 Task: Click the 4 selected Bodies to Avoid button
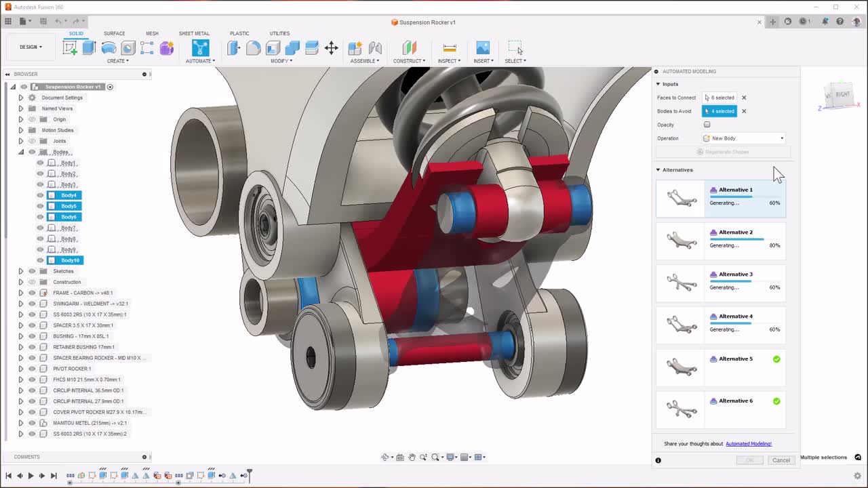point(719,111)
